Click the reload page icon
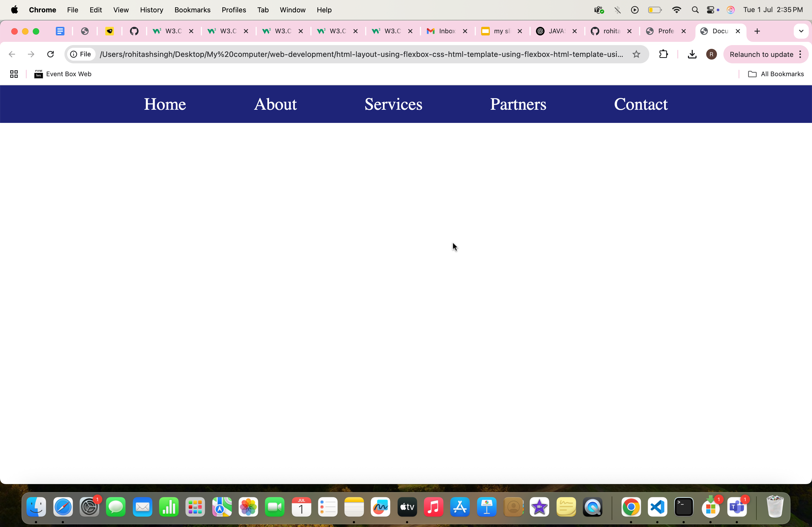The image size is (812, 527). pos(50,54)
